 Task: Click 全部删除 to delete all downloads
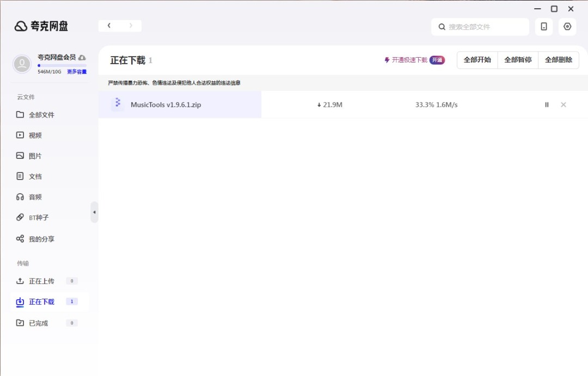coord(559,60)
